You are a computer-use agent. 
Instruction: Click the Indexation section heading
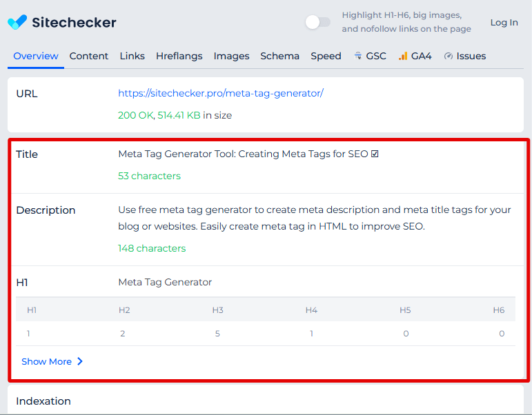43,401
